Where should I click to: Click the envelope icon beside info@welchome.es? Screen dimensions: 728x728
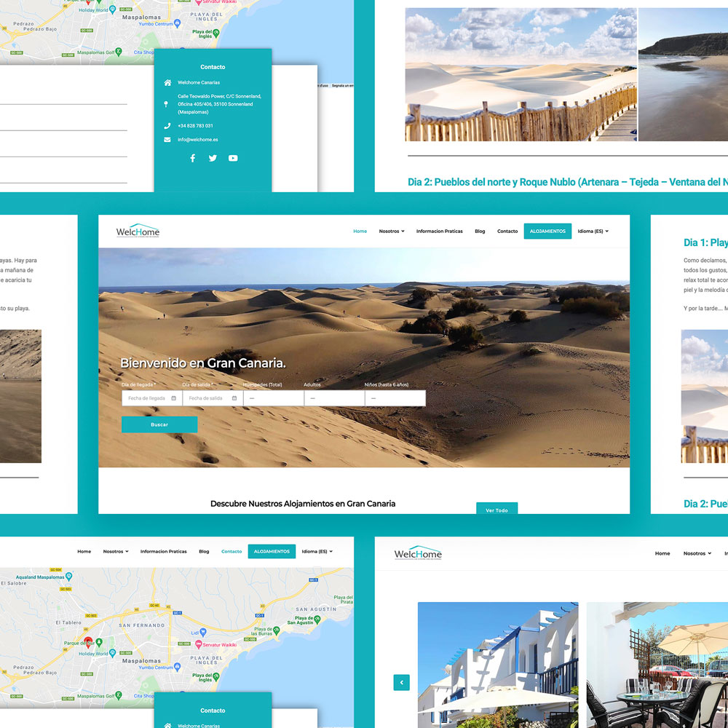pyautogui.click(x=167, y=140)
